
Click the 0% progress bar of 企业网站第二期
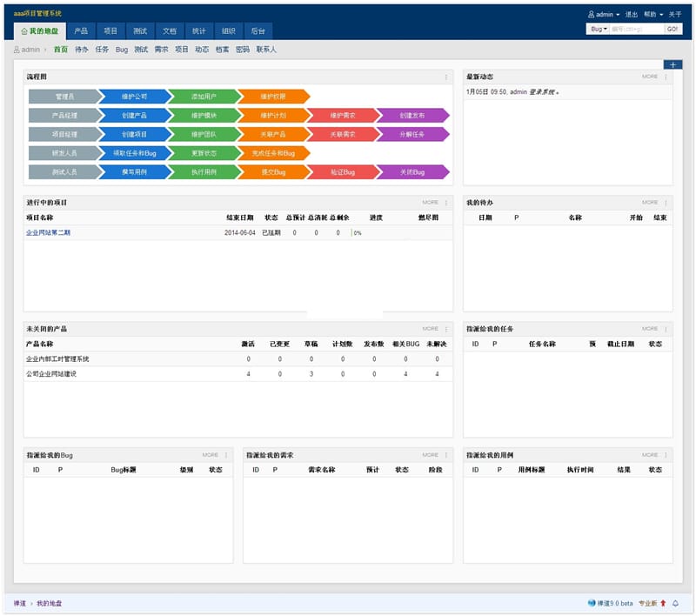pyautogui.click(x=357, y=233)
